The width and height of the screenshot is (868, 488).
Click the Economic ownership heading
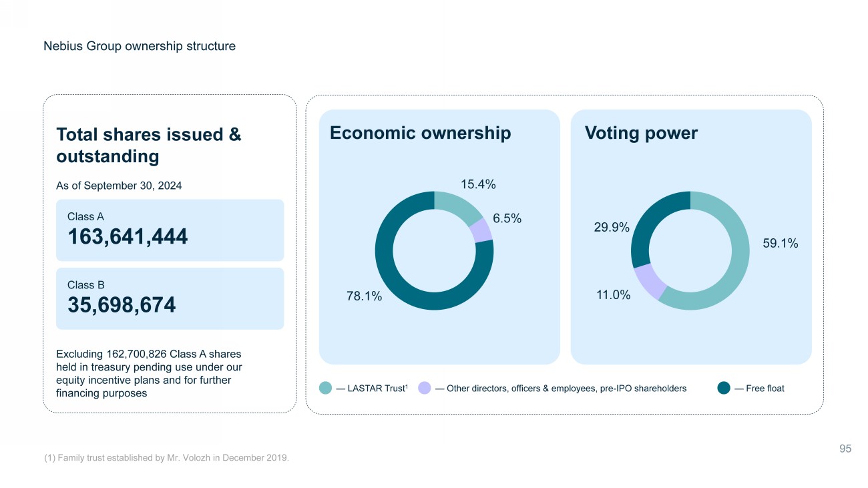[x=420, y=133]
